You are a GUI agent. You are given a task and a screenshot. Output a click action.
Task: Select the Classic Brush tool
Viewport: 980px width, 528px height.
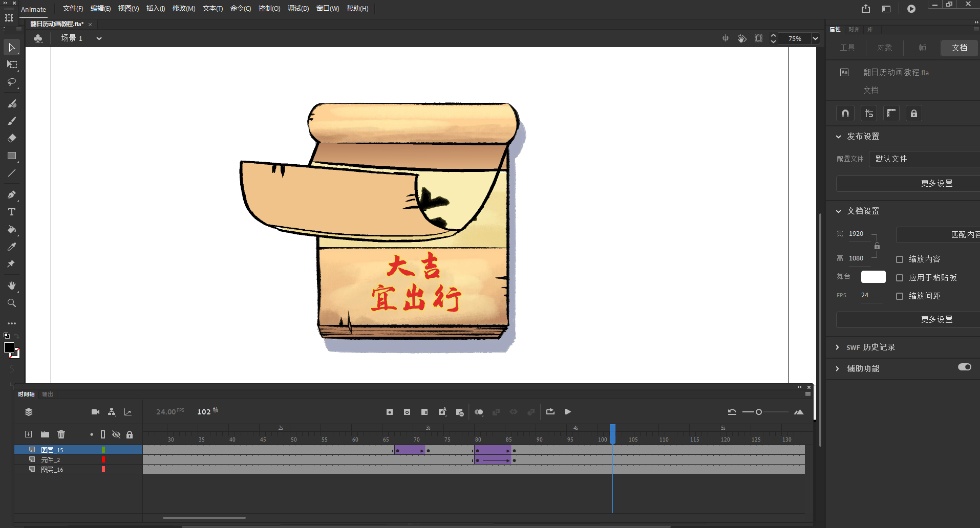(x=12, y=121)
